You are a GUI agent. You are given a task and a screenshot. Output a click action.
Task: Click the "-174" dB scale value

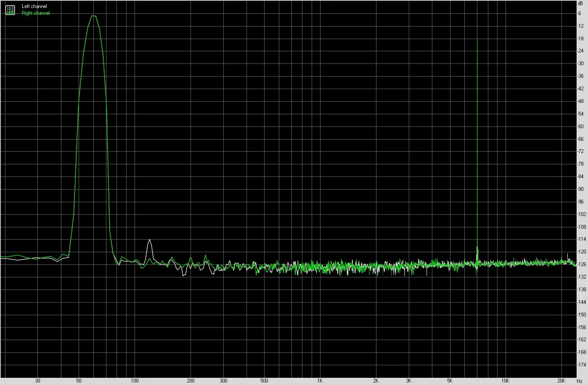point(582,365)
